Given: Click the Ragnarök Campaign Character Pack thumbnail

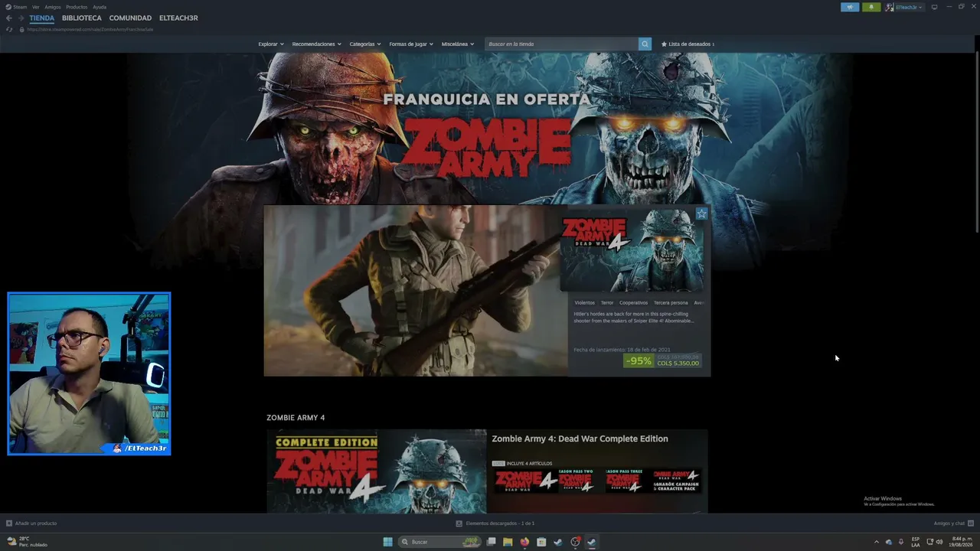Looking at the screenshot, I should click(678, 481).
